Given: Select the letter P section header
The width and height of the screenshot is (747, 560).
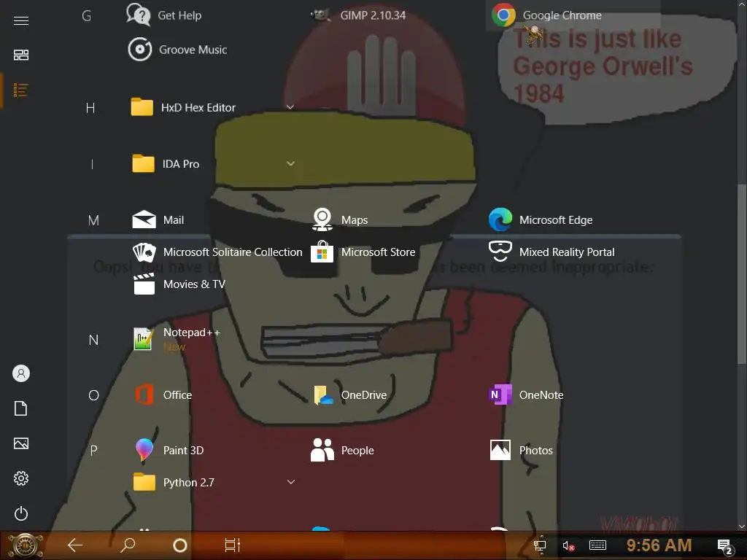Looking at the screenshot, I should [x=93, y=451].
